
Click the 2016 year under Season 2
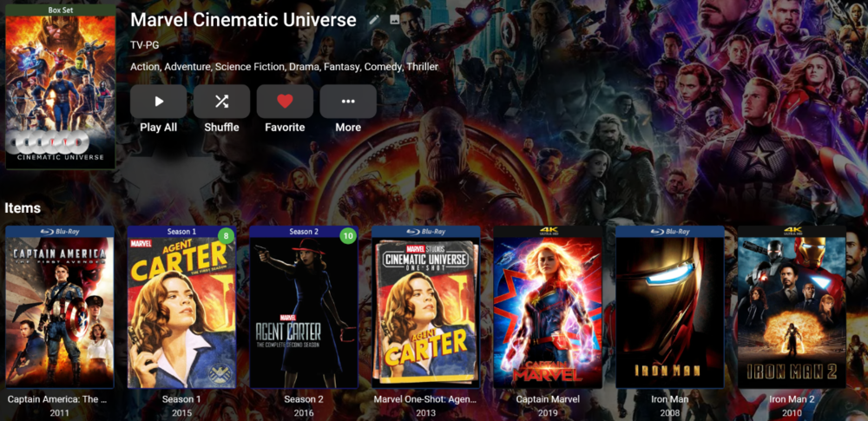coord(303,413)
